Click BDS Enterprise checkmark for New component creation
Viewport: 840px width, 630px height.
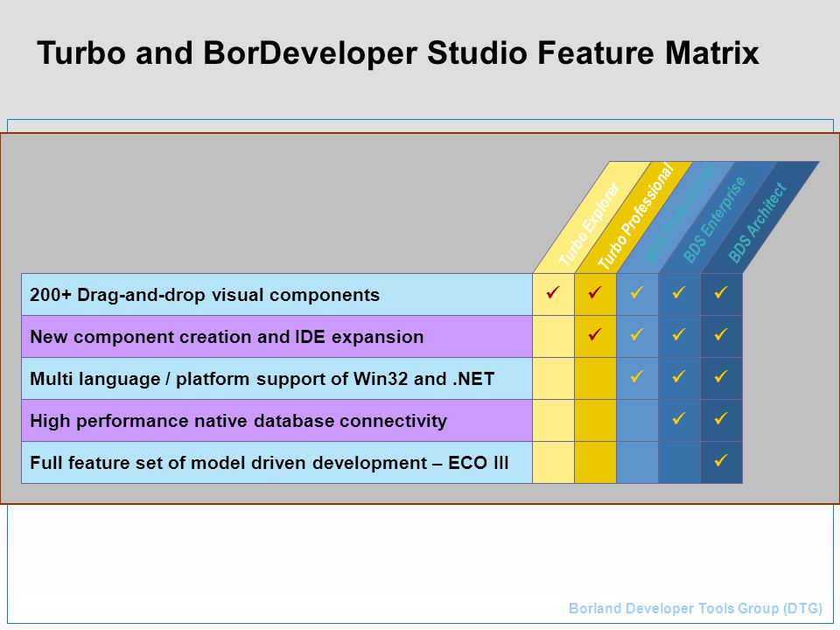[679, 334]
